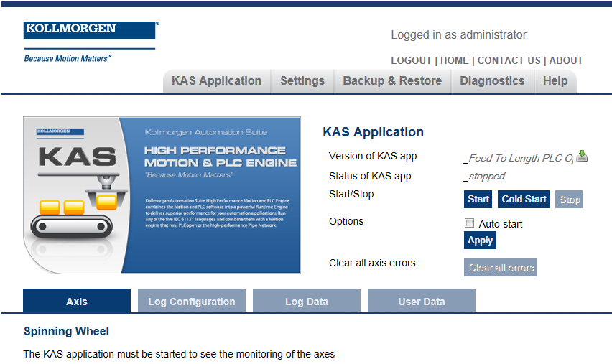Start the KAS application
The image size is (612, 364).
coord(478,199)
